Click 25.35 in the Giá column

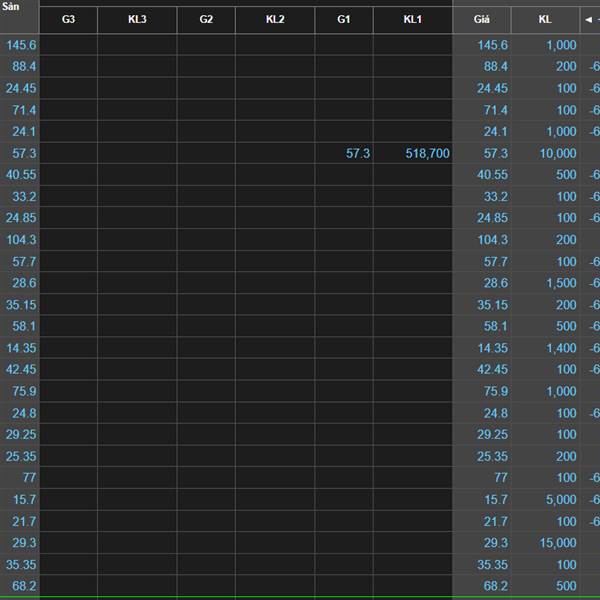point(492,456)
